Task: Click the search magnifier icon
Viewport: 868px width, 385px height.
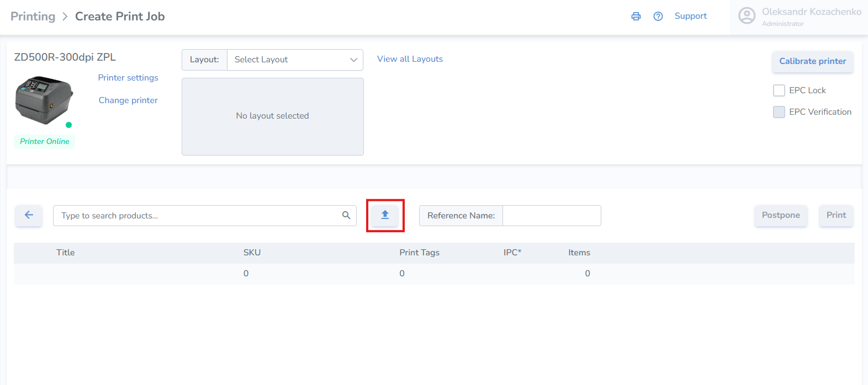Action: click(346, 216)
